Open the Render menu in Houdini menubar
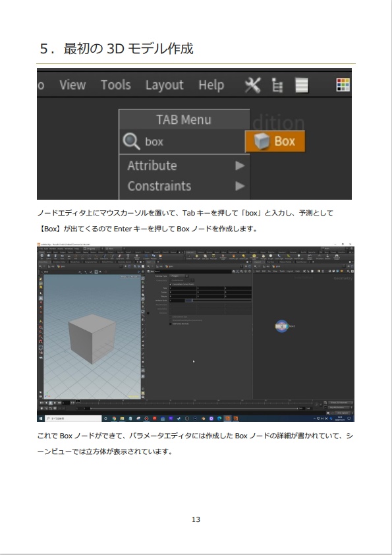This screenshot has height=555, width=392. pyautogui.click(x=53, y=248)
